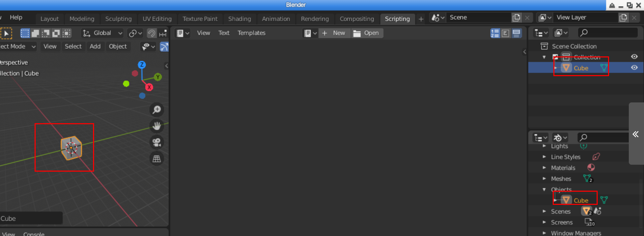Switch to the Modeling workspace tab

82,19
